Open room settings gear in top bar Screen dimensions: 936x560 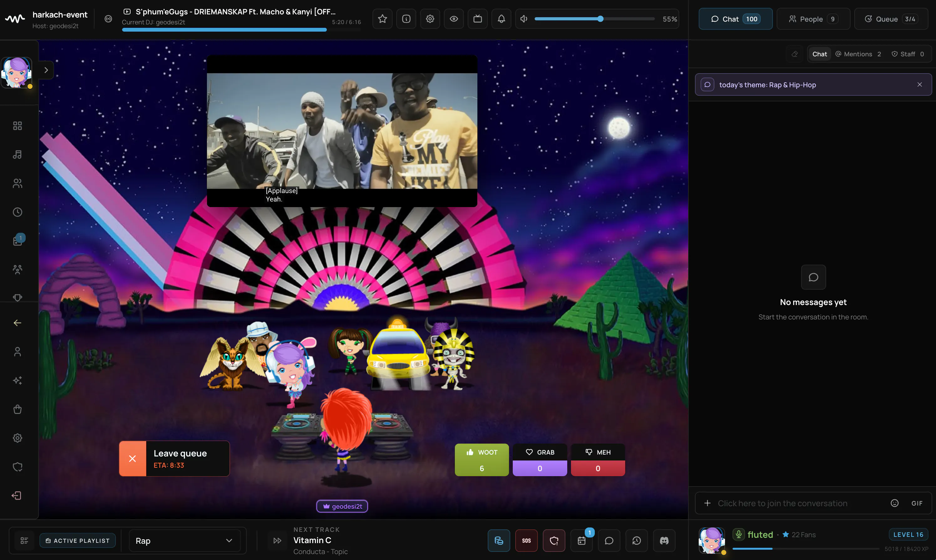click(430, 19)
